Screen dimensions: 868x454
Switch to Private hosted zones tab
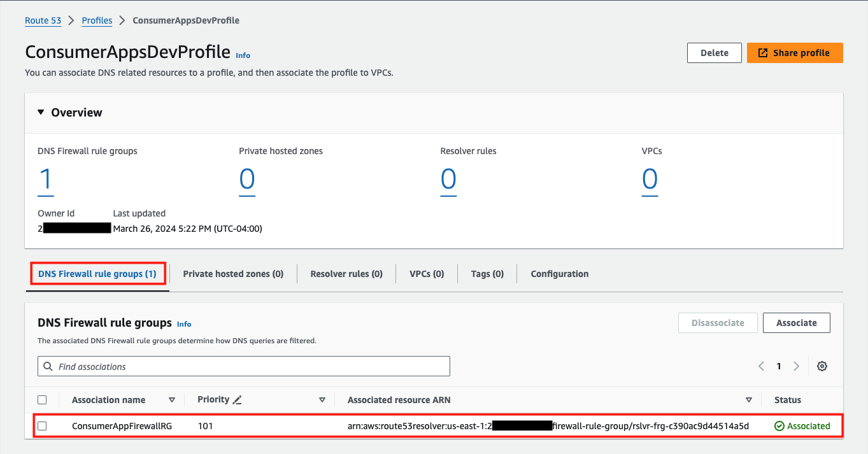pos(233,274)
